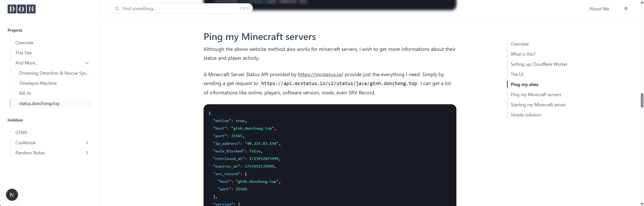Go to Overview in Projects sidebar
644x206 pixels.
tap(24, 43)
